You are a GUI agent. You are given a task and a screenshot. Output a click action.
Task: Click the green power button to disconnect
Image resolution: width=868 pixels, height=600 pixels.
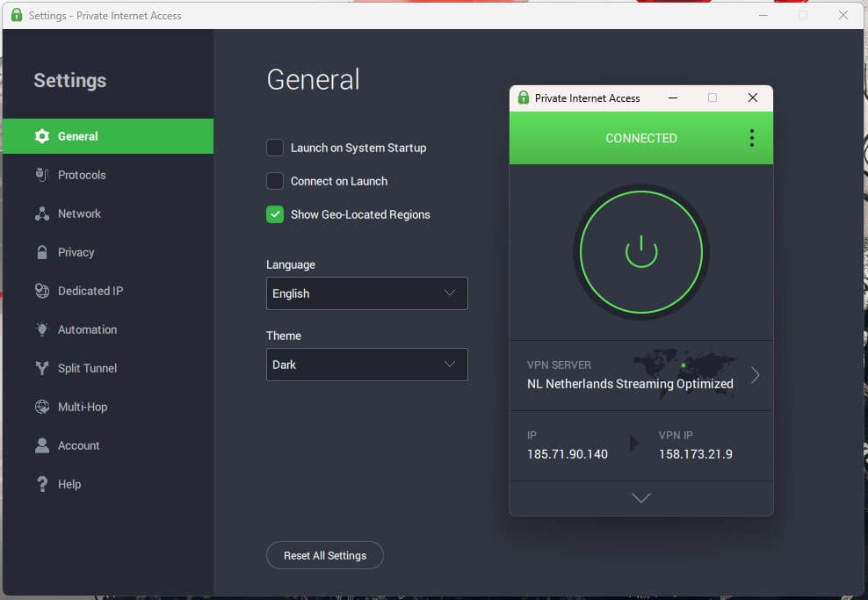click(x=641, y=252)
